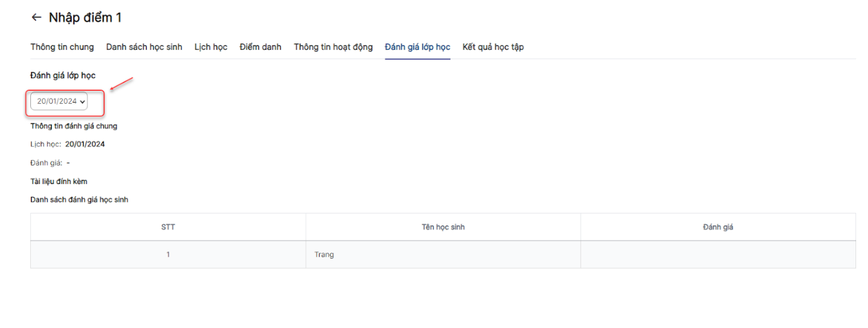The image size is (868, 328).
Task: Click the Thông tin đánh giá chung heading
Action: pyautogui.click(x=74, y=126)
